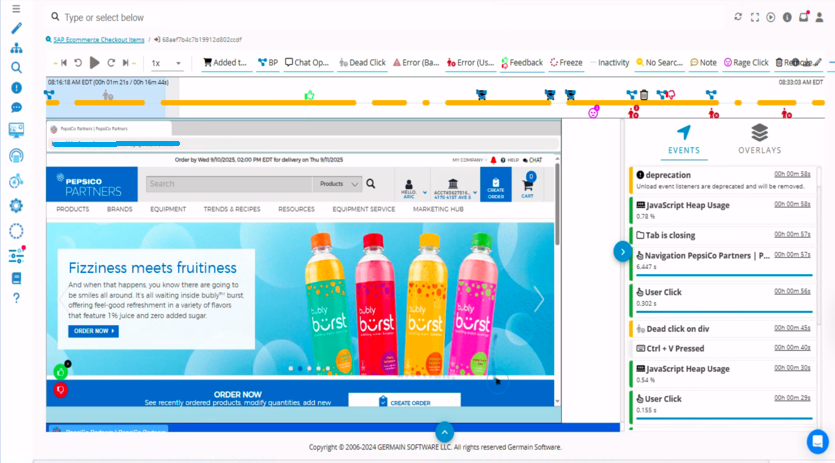Click the magnifier search icon in sidebar

point(17,68)
